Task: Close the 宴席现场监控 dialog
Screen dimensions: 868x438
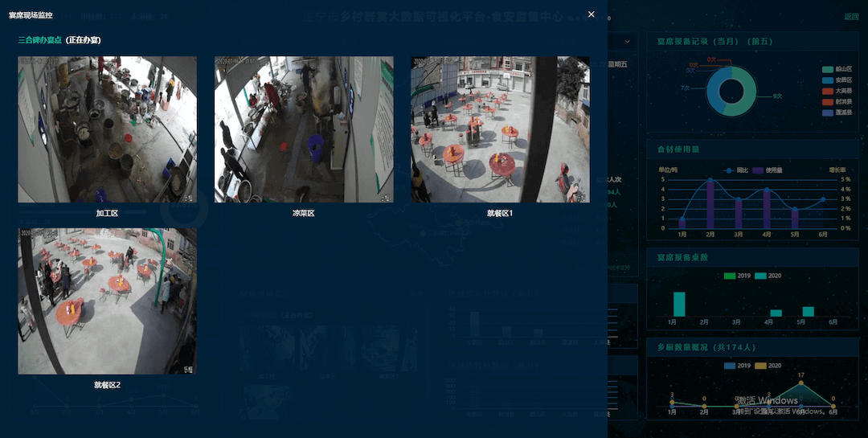Action: 592,14
